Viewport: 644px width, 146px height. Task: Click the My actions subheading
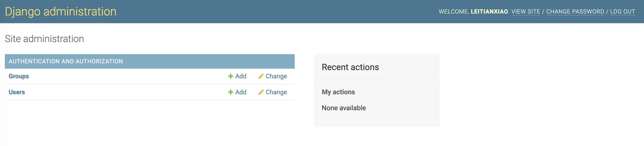[338, 92]
